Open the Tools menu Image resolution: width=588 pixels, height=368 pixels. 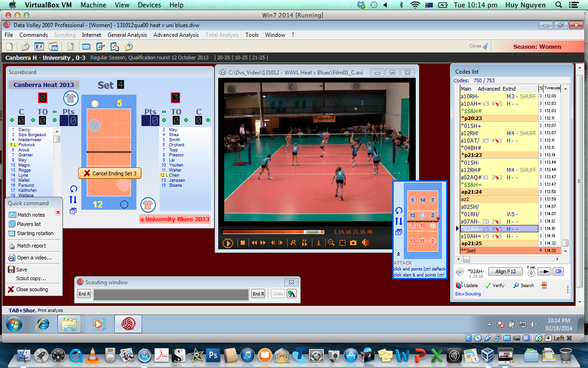(252, 35)
